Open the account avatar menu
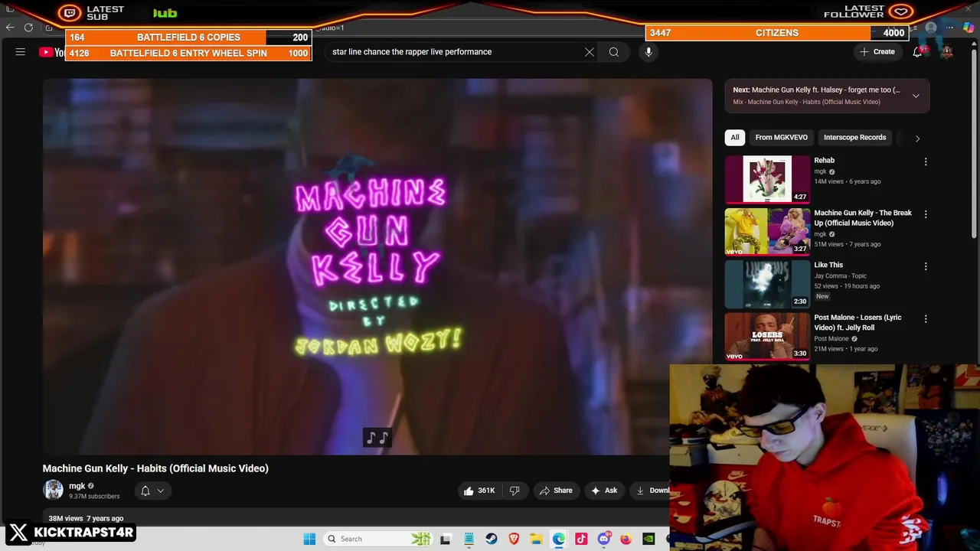This screenshot has height=551, width=980. coord(947,52)
